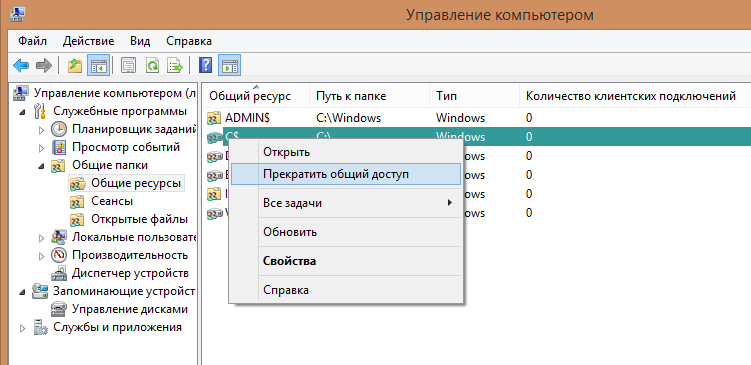Sort by the Путь к папке column
The image size is (751, 365).
(370, 96)
